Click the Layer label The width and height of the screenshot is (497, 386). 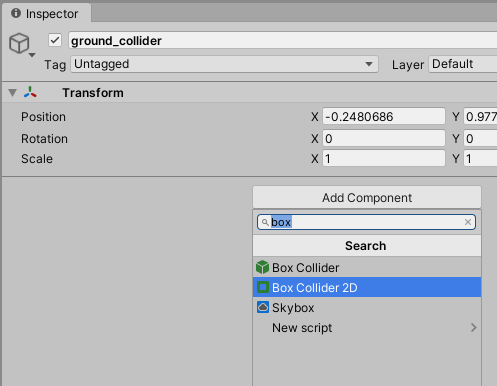click(408, 64)
